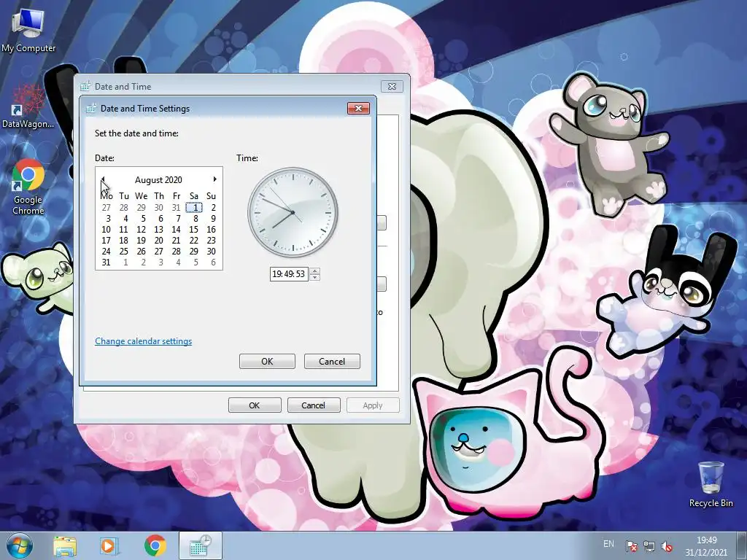Open the Change calendar settings link
The width and height of the screenshot is (747, 560).
(x=144, y=341)
